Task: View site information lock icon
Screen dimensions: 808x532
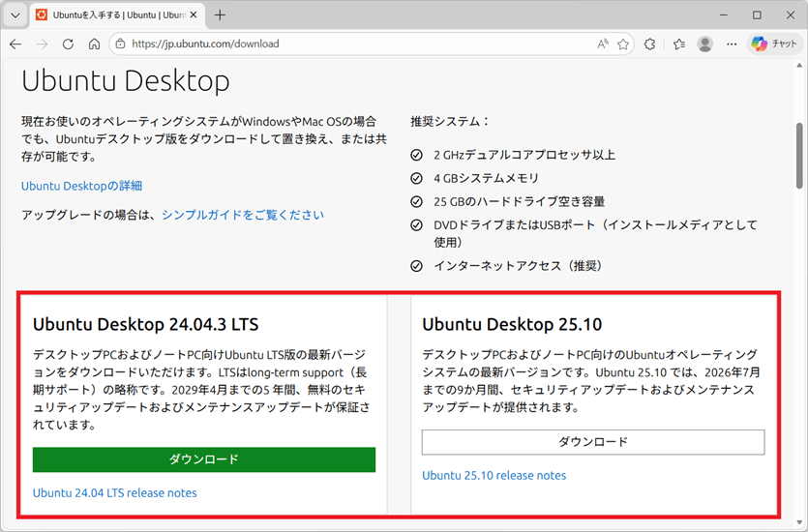Action: [x=120, y=44]
